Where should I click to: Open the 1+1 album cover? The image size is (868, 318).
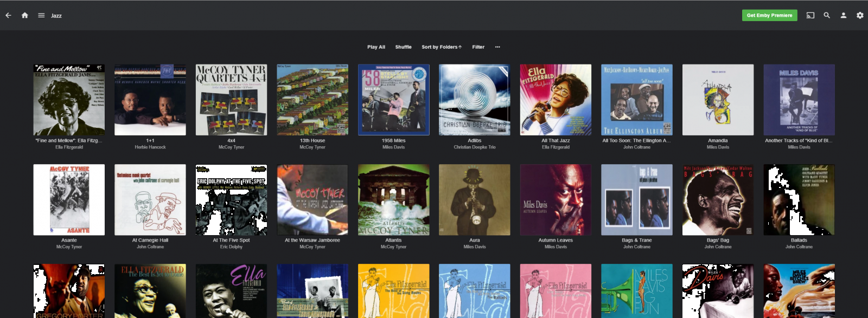click(x=150, y=100)
